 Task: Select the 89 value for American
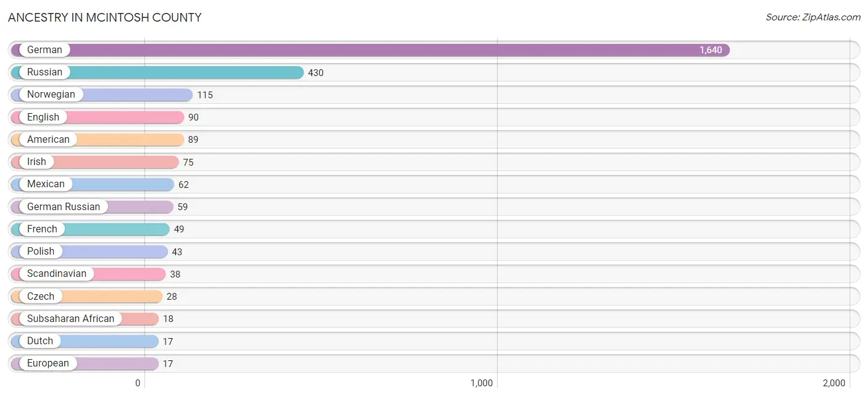[193, 140]
